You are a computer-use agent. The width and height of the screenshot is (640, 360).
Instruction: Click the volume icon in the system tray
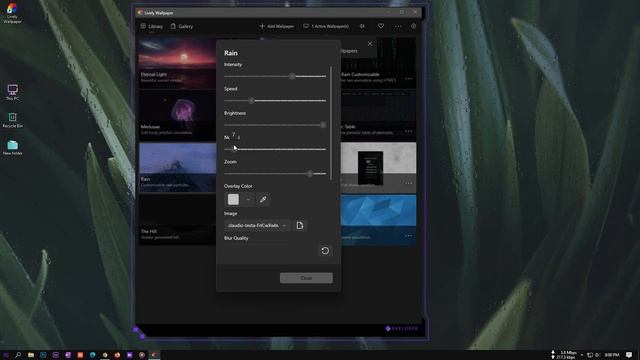[x=598, y=355]
